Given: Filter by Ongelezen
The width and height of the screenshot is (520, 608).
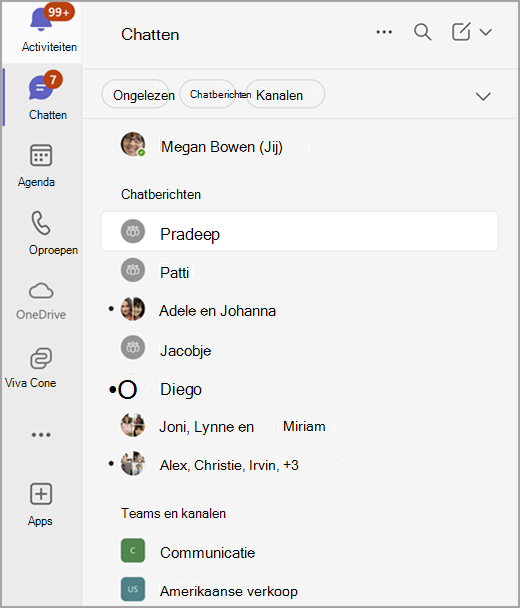Looking at the screenshot, I should pos(136,95).
